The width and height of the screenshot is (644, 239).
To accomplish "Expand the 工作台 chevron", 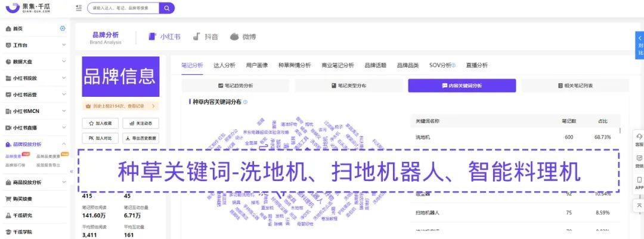I will [x=64, y=45].
